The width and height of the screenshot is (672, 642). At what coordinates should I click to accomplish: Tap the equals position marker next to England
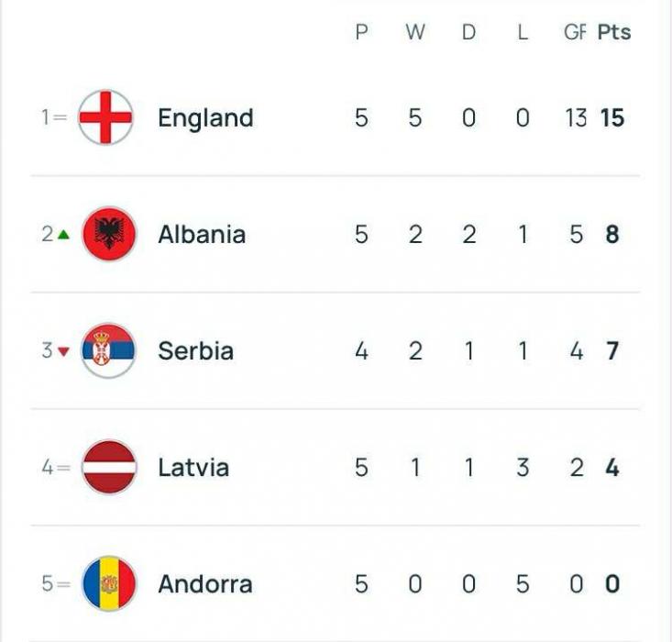[61, 117]
